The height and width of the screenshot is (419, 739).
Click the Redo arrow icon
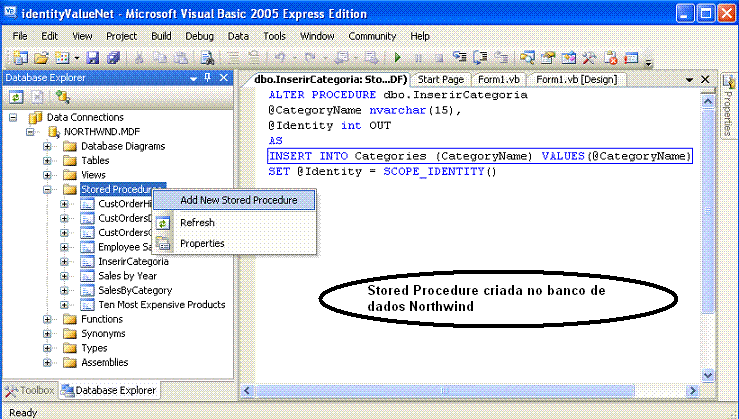click(x=310, y=58)
